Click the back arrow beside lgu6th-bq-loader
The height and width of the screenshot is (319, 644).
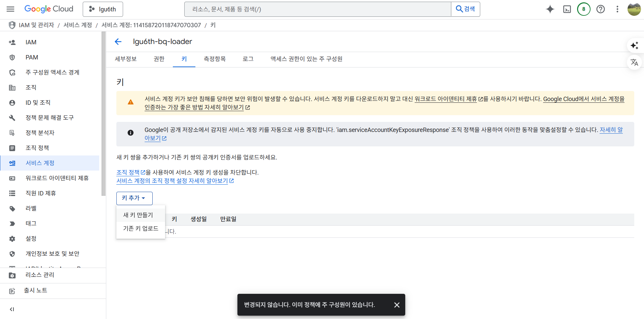click(118, 42)
